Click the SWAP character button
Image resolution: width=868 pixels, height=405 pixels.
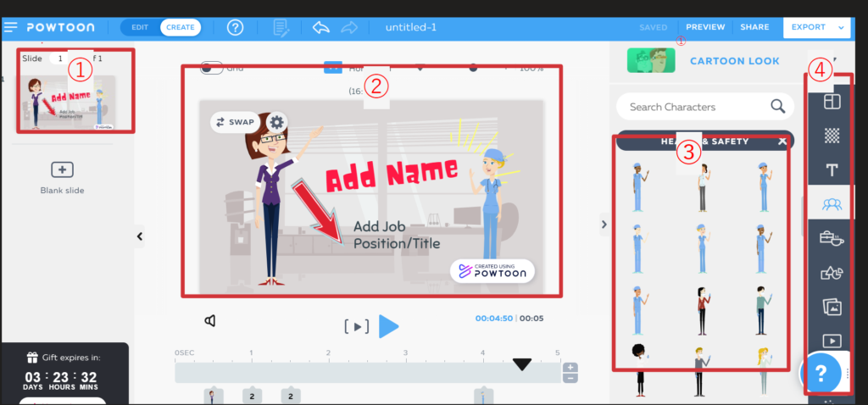click(236, 122)
